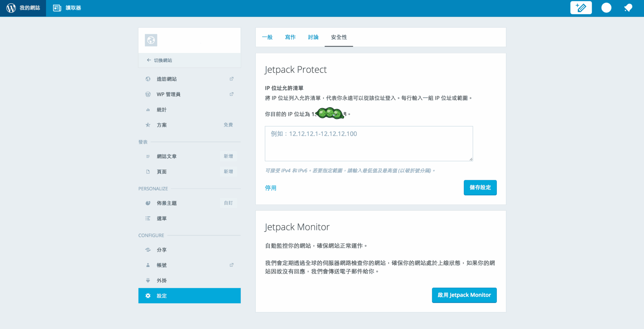Click the IP allowlist text area

(x=369, y=143)
